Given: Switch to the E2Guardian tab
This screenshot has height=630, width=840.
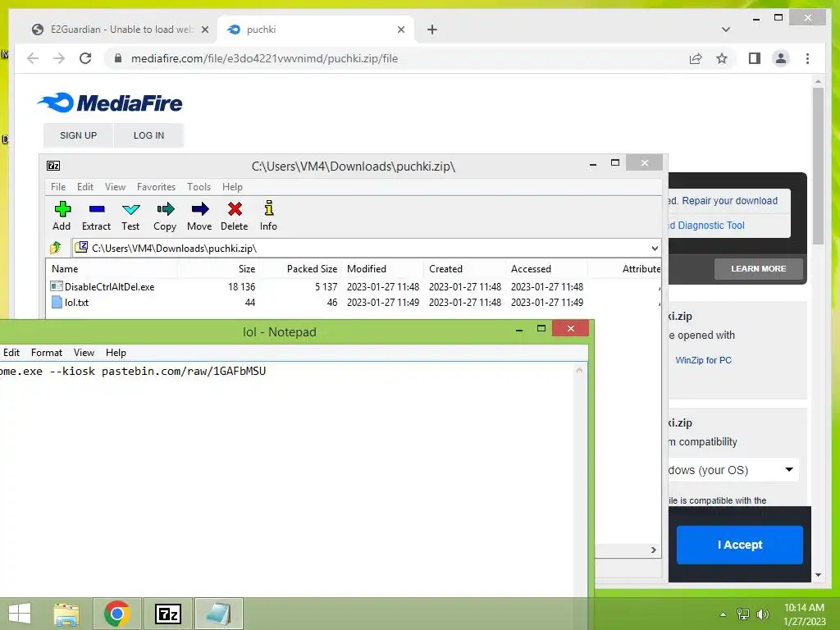Looking at the screenshot, I should point(121,30).
